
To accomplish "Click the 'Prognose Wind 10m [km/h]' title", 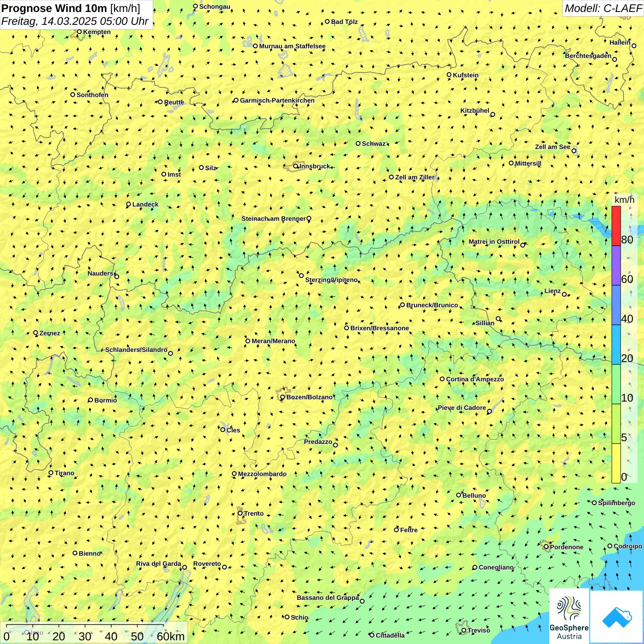I will [x=71, y=8].
